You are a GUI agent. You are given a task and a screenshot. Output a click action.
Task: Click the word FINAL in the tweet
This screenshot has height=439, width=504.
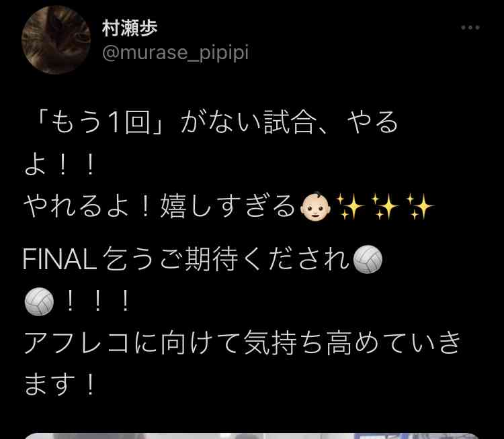[x=60, y=260]
